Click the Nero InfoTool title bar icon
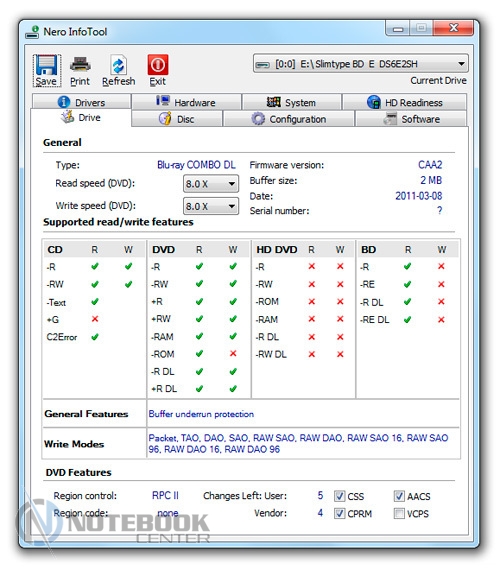Viewport: 500px width, 570px height. click(x=32, y=32)
